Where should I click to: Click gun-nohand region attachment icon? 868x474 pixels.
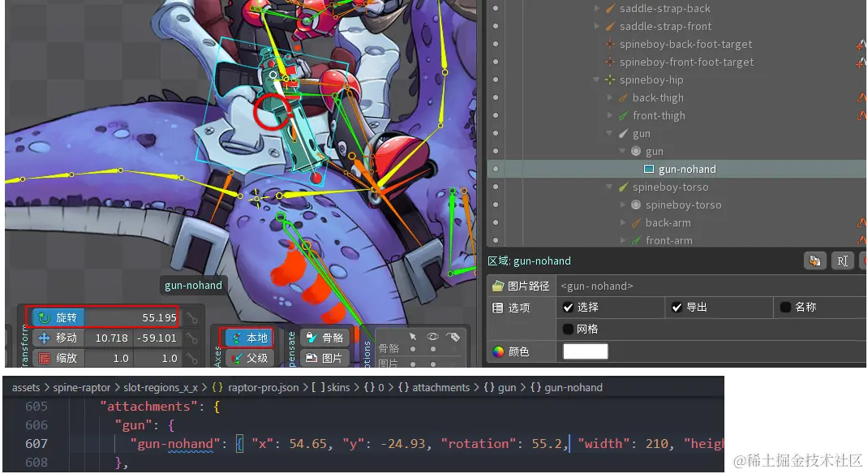(649, 169)
